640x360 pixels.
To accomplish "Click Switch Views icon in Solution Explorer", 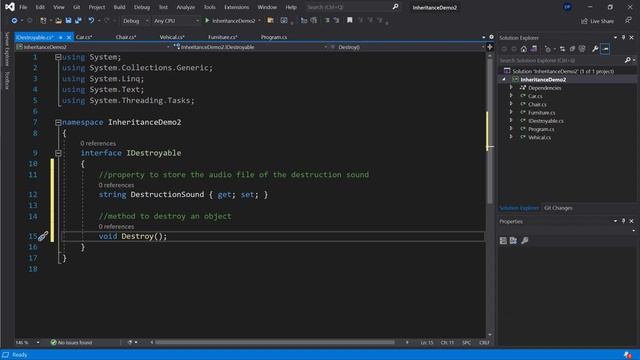I will (x=533, y=49).
